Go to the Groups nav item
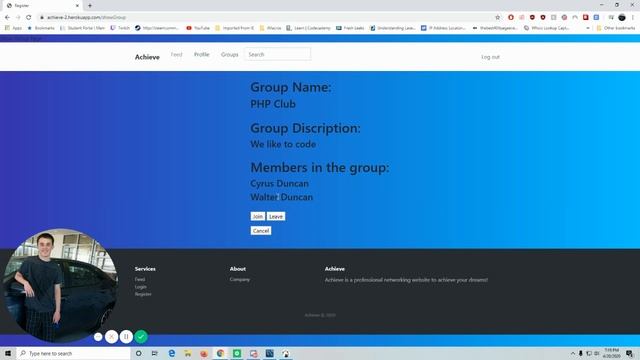Viewport: 640px width, 360px height. [229, 54]
